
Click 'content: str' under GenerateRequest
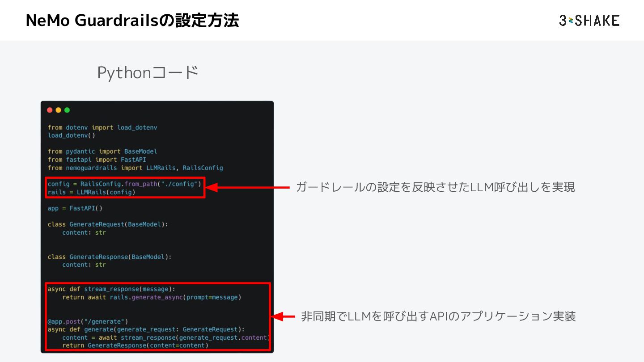pyautogui.click(x=84, y=233)
